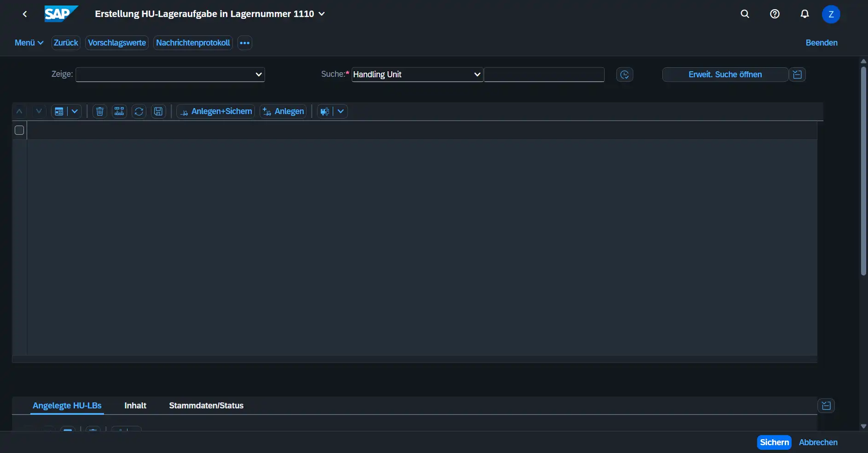Click the SAP logo

61,14
